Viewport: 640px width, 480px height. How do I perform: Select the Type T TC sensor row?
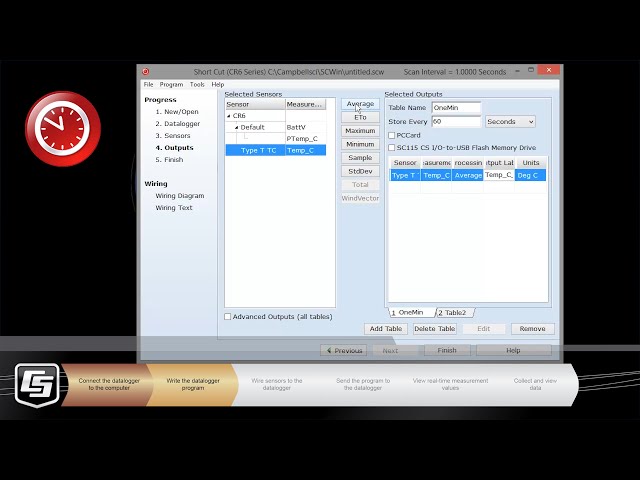[276, 150]
